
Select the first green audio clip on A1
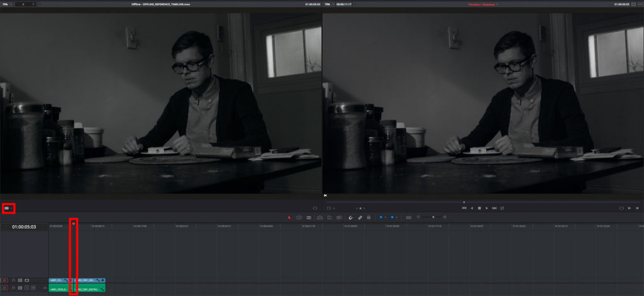coord(60,288)
